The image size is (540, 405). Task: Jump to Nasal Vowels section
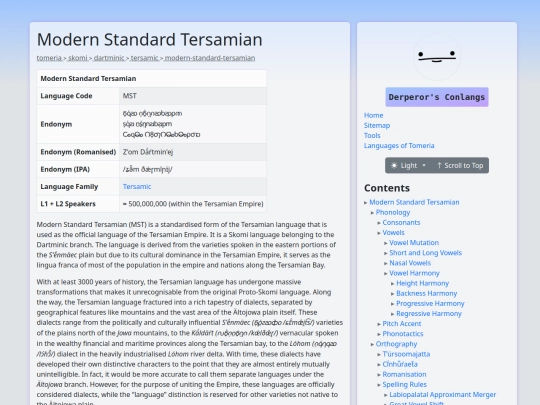pyautogui.click(x=410, y=263)
